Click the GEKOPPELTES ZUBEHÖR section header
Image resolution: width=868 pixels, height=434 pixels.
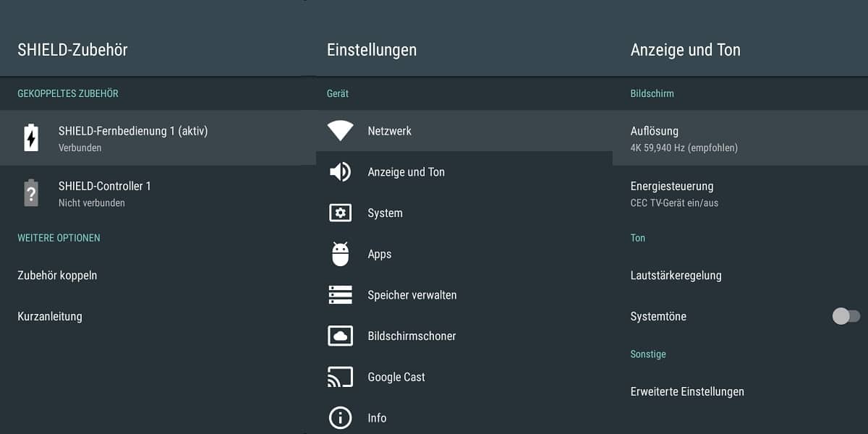click(x=68, y=93)
